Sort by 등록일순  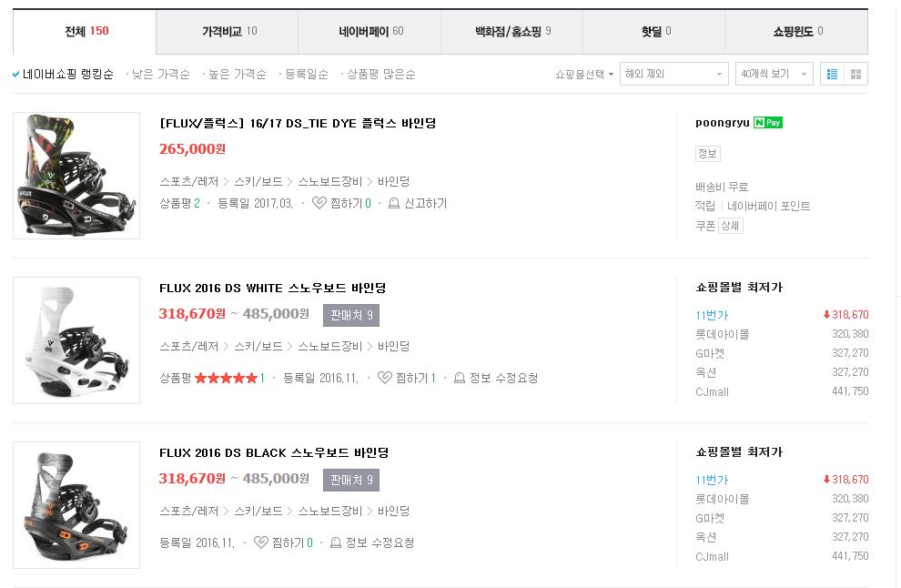tap(307, 74)
